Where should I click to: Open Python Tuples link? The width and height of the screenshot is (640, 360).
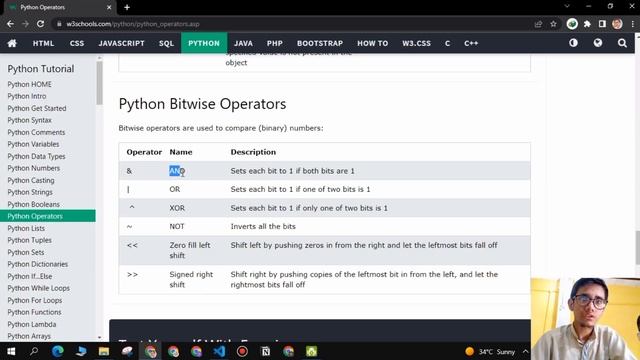[29, 240]
